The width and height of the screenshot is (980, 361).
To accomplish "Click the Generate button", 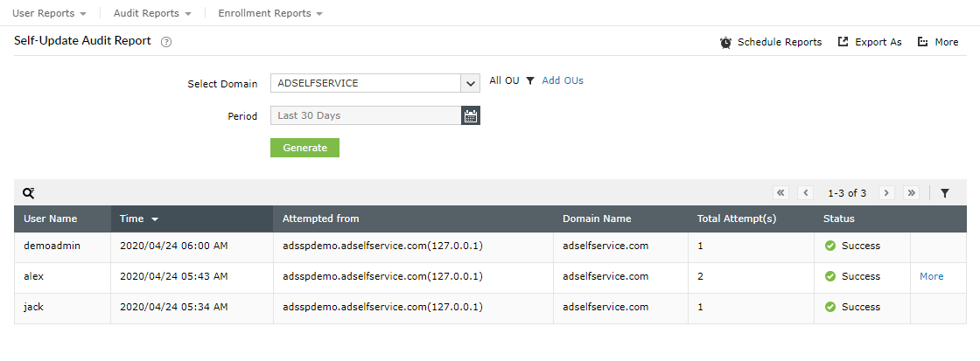I will (304, 148).
